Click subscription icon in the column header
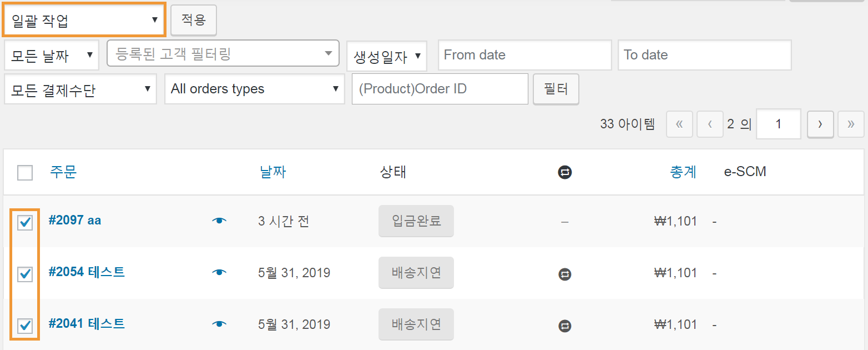Screen dimensions: 868x350 [x=565, y=173]
